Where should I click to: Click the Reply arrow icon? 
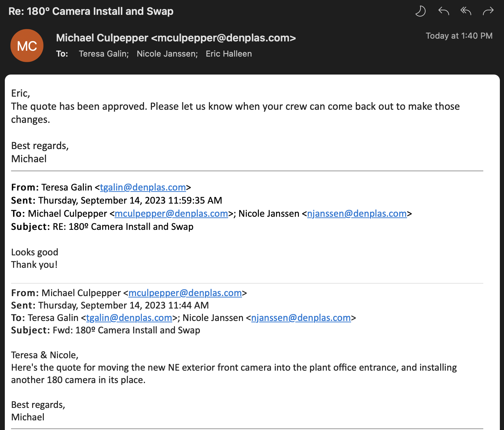pyautogui.click(x=444, y=11)
